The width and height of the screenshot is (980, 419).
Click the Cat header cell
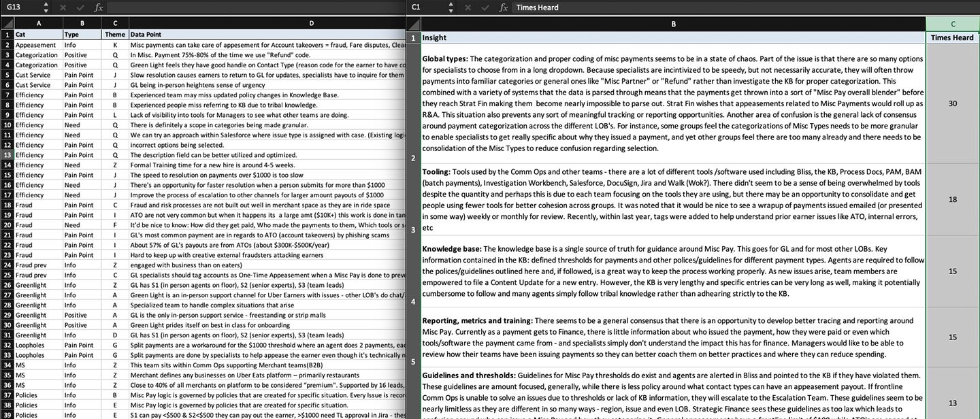(37, 34)
